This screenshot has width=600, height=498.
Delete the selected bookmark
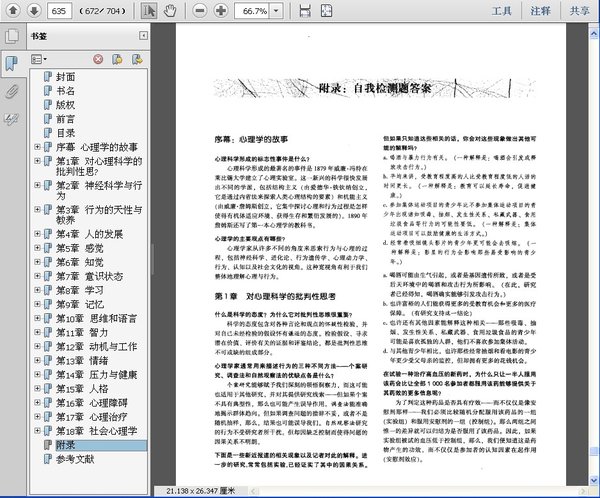(x=98, y=59)
